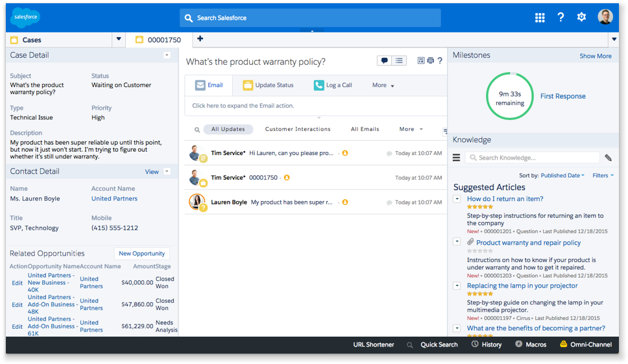Open 'benefits of becoming a partner' article
The height and width of the screenshot is (364, 628).
(x=536, y=328)
